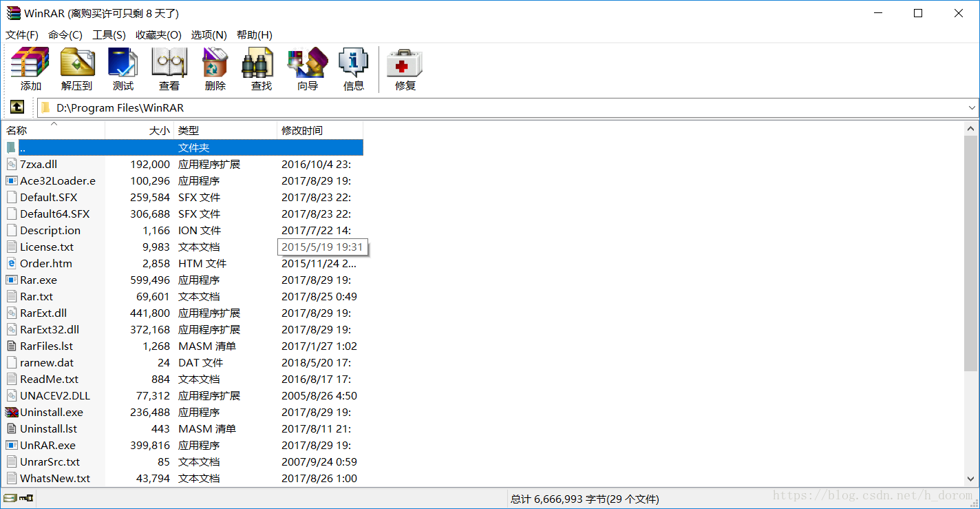This screenshot has height=509, width=980.
Task: Select the WhatsNew.txt file name
Action: click(55, 478)
